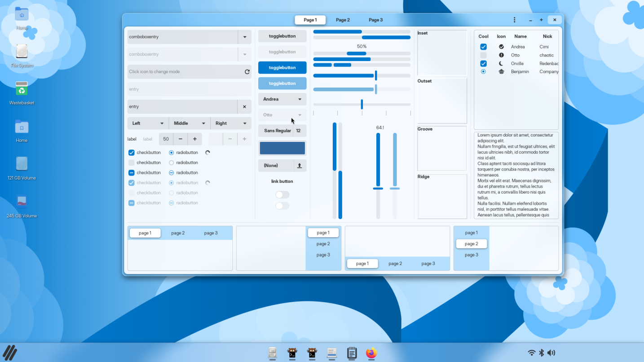Open the Sans Regular 12 font chooser

[x=282, y=131]
